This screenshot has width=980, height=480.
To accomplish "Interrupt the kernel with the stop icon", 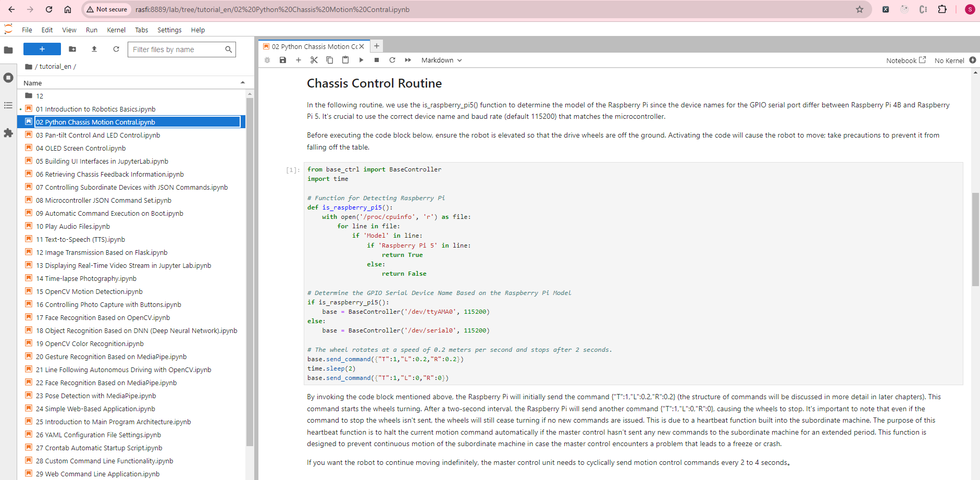I will tap(377, 60).
